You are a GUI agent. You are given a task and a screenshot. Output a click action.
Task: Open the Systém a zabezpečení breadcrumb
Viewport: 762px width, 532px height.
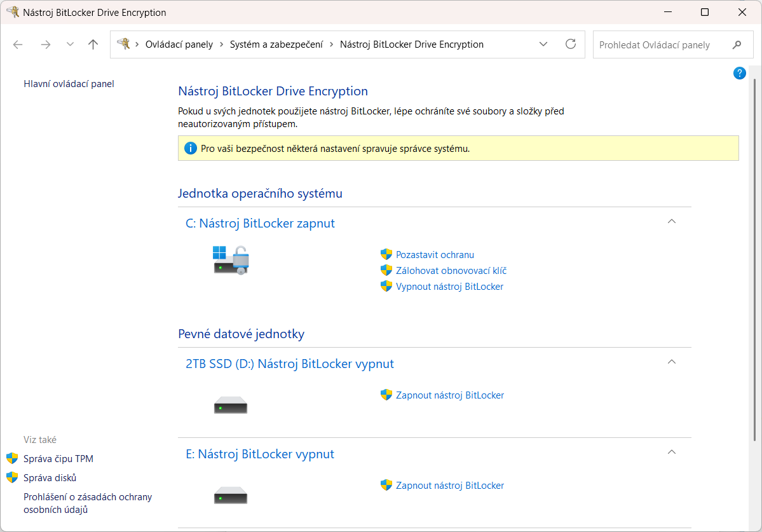[x=276, y=44]
